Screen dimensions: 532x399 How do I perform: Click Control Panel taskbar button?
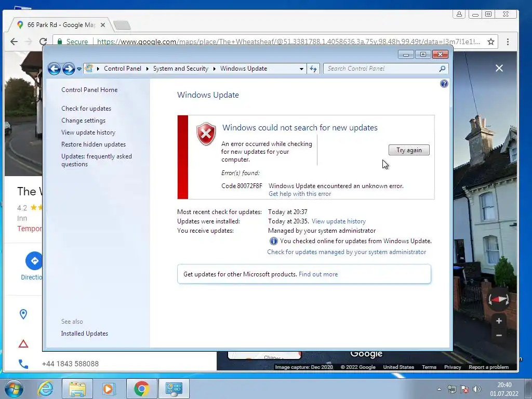[174, 389]
